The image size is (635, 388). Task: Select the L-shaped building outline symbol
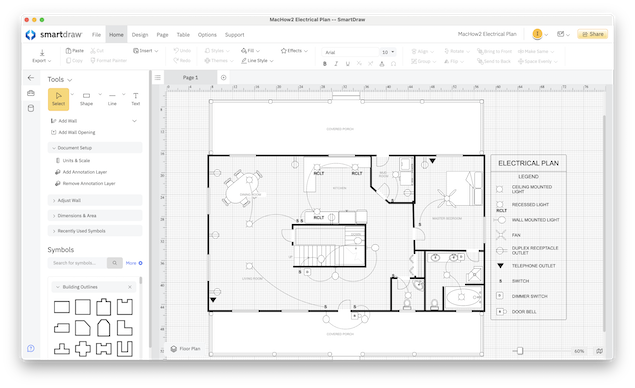point(125,328)
